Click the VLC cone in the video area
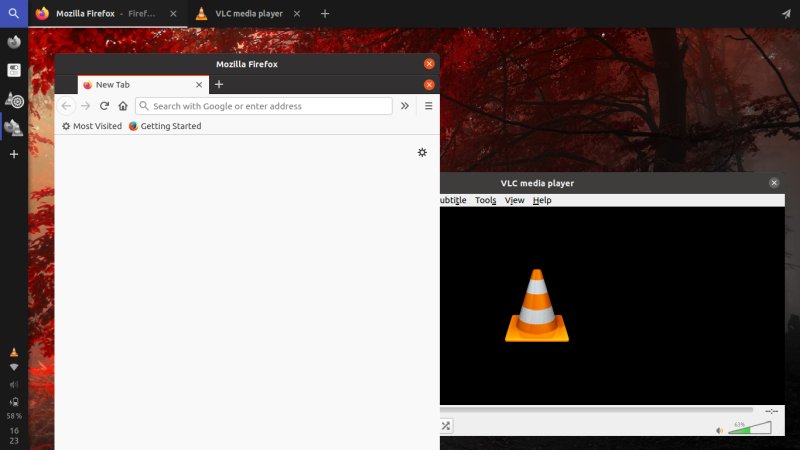The image size is (800, 450). pyautogui.click(x=537, y=306)
